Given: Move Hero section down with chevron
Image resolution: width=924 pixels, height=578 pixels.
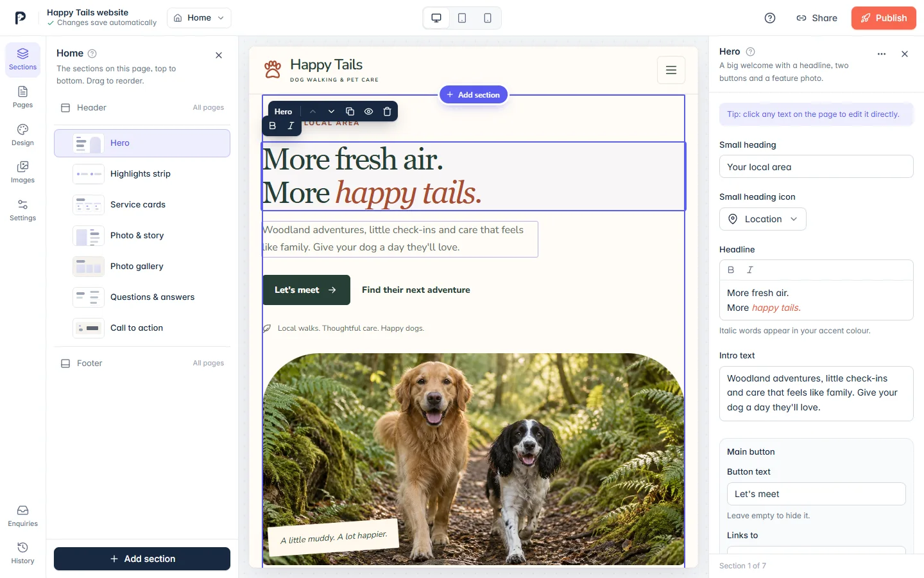Looking at the screenshot, I should coord(331,112).
